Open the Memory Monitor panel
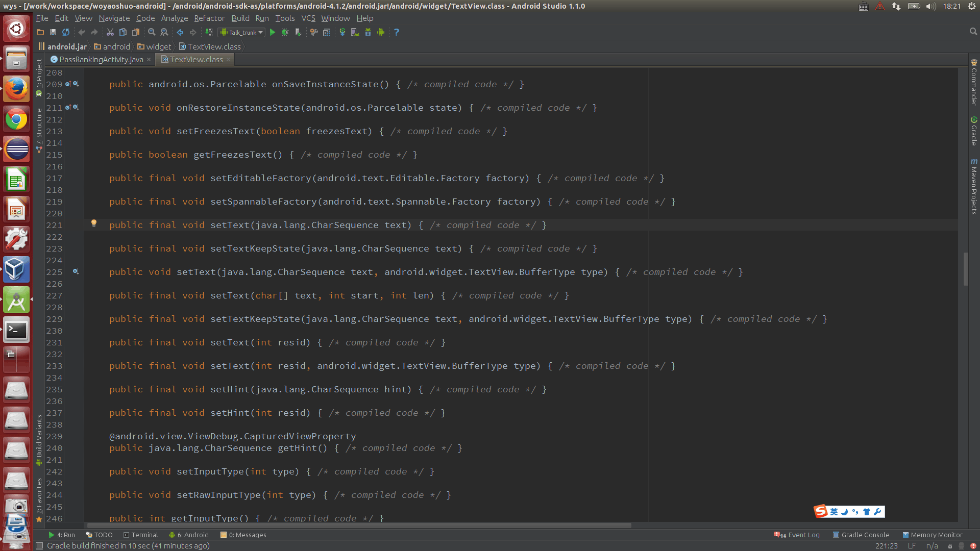The height and width of the screenshot is (551, 980). (933, 535)
